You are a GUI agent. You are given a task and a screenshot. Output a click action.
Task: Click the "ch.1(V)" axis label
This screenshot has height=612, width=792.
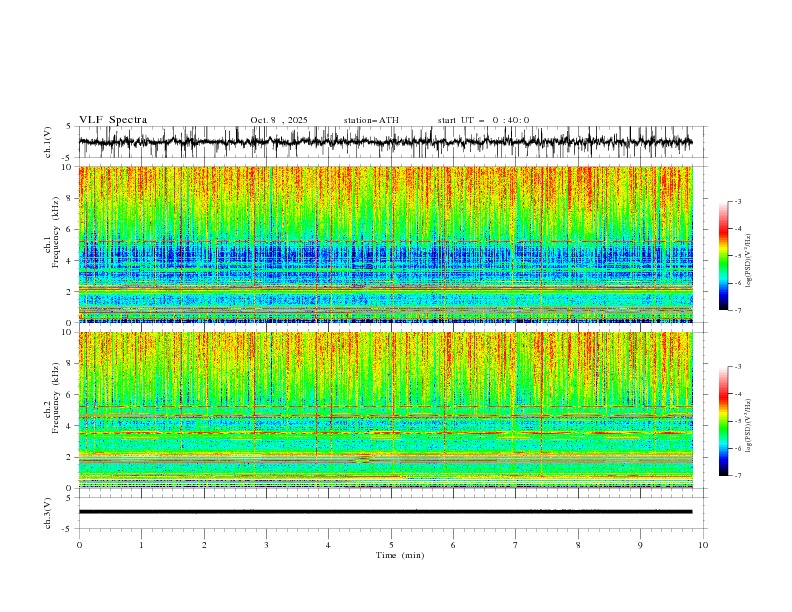click(x=48, y=142)
